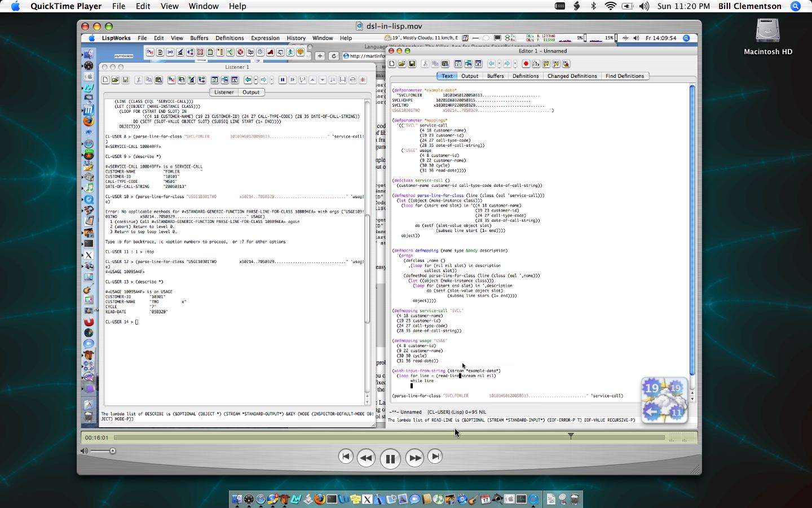The image size is (812, 508).
Task: Open the QuickTime Player File menu
Action: 118,6
